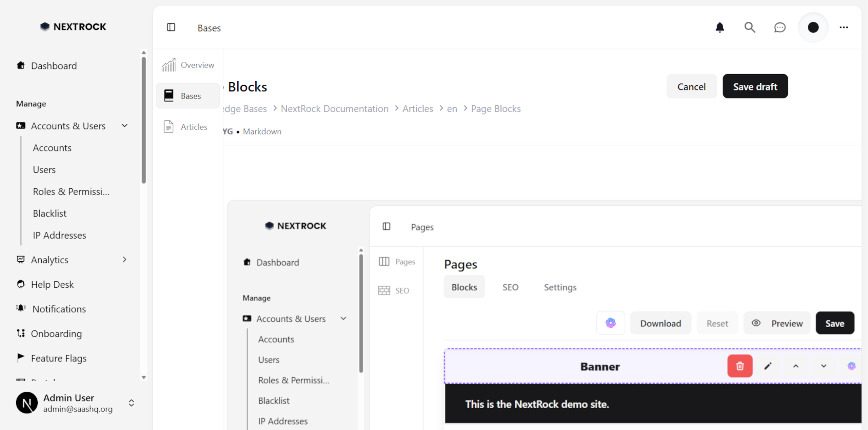Click the left sidebar vertical scrollbar
This screenshot has width=868, height=430.
click(x=144, y=120)
